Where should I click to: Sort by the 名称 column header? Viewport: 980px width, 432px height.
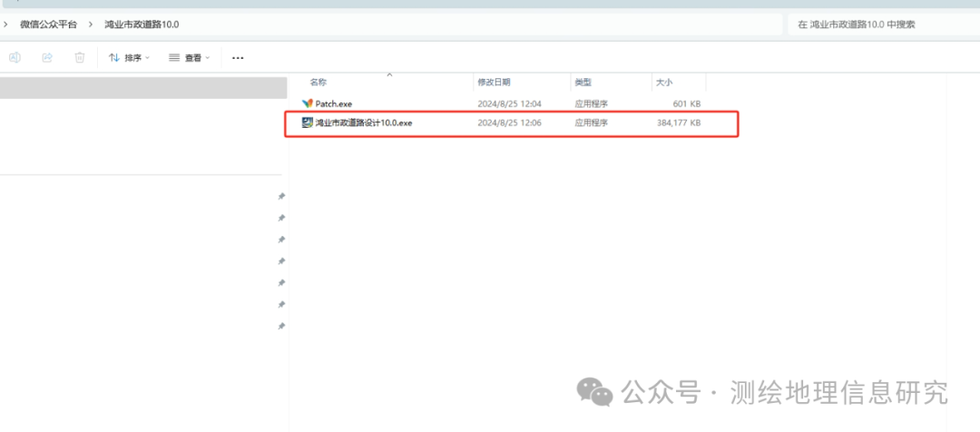[318, 83]
